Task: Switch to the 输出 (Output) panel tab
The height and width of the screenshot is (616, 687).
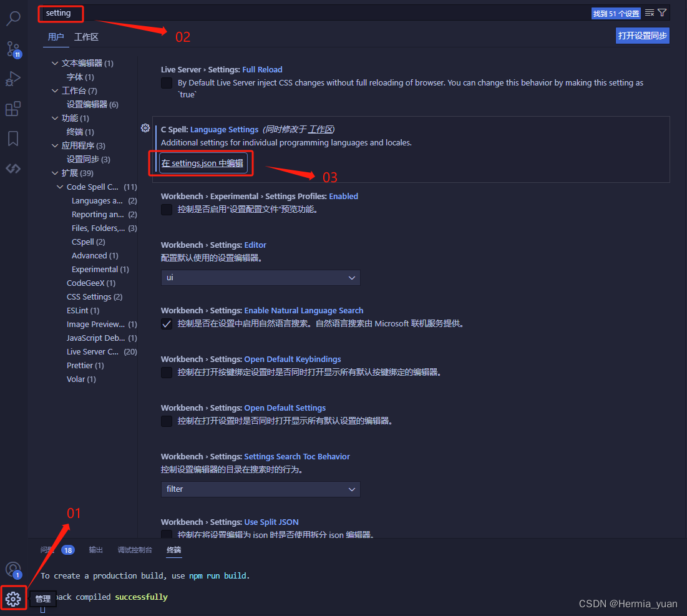Action: pos(95,550)
